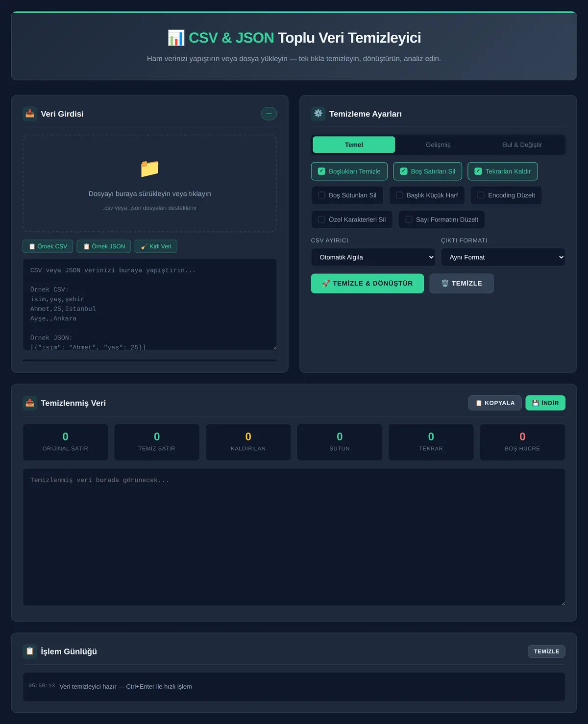This screenshot has height=724, width=588.
Task: Enable Boş Sütunları Sil option
Action: coord(347,195)
